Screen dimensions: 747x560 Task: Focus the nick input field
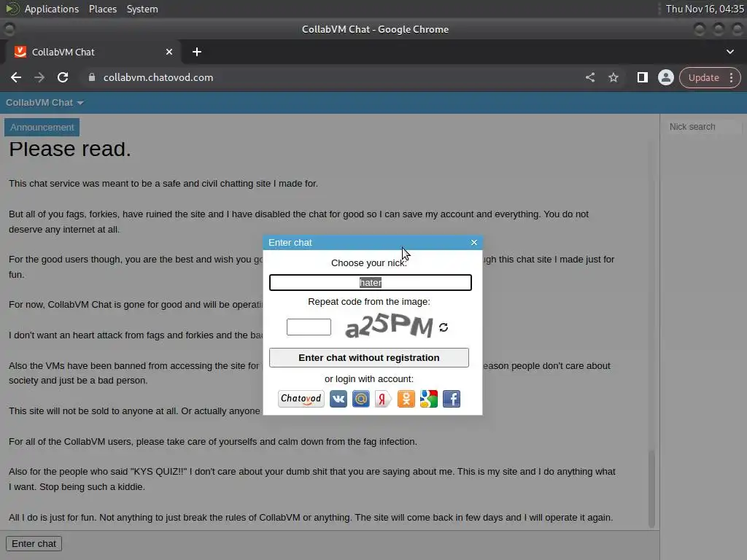pyautogui.click(x=370, y=282)
